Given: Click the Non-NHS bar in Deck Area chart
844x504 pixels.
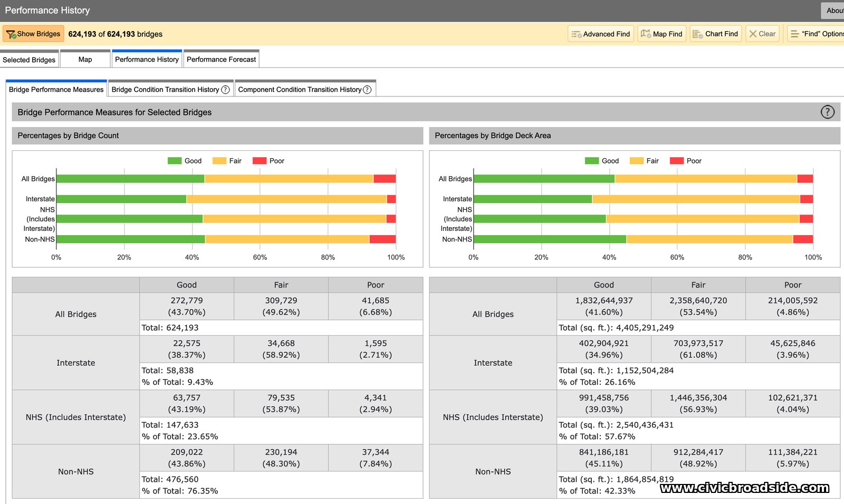Looking at the screenshot, I should pos(643,239).
